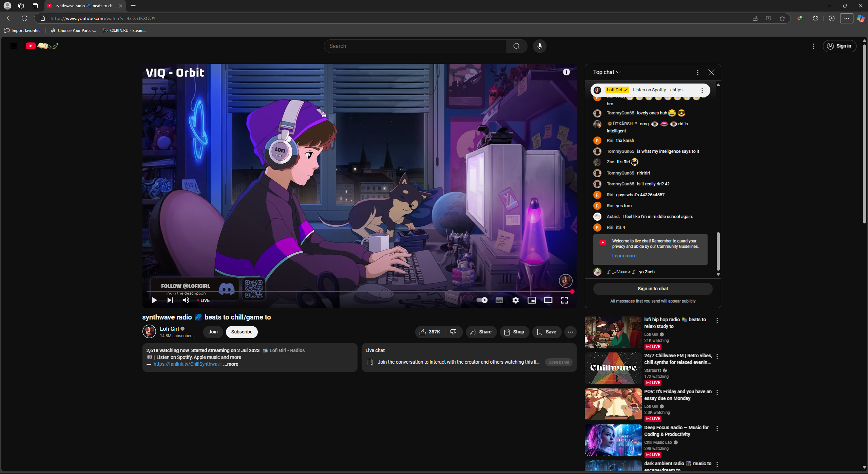Open live chat options three-dot menu
This screenshot has height=474, width=868.
pyautogui.click(x=697, y=72)
